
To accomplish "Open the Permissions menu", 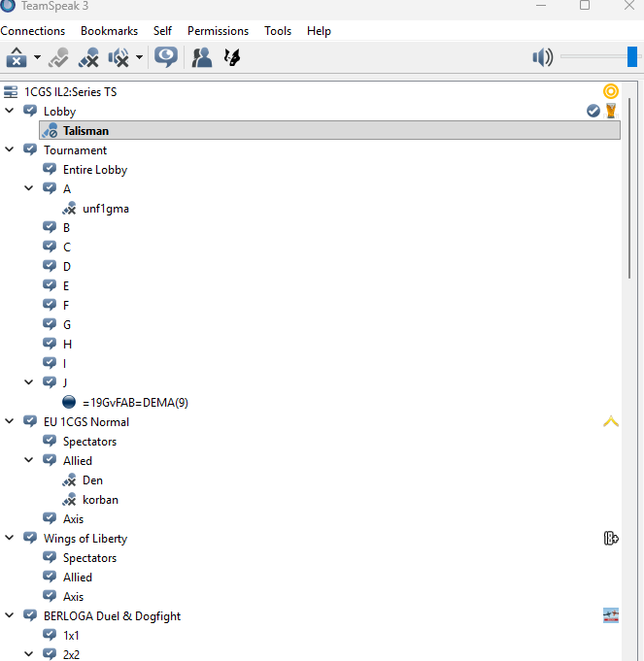I will [x=218, y=31].
